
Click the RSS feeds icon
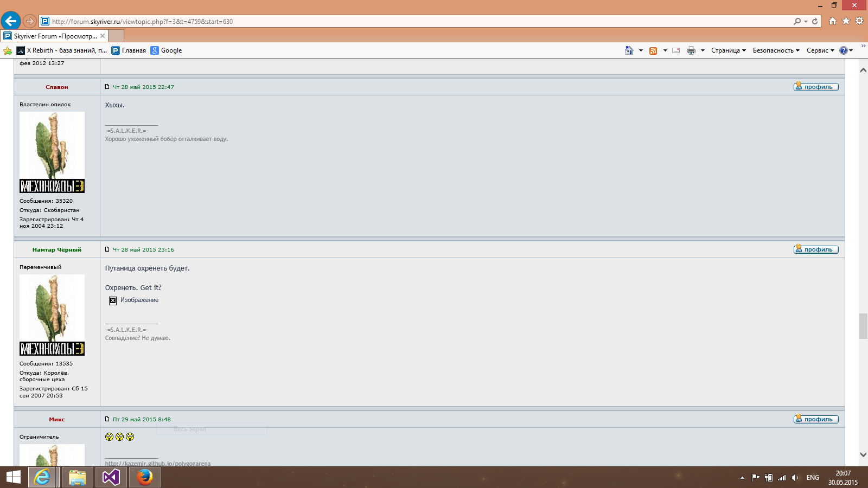[653, 50]
